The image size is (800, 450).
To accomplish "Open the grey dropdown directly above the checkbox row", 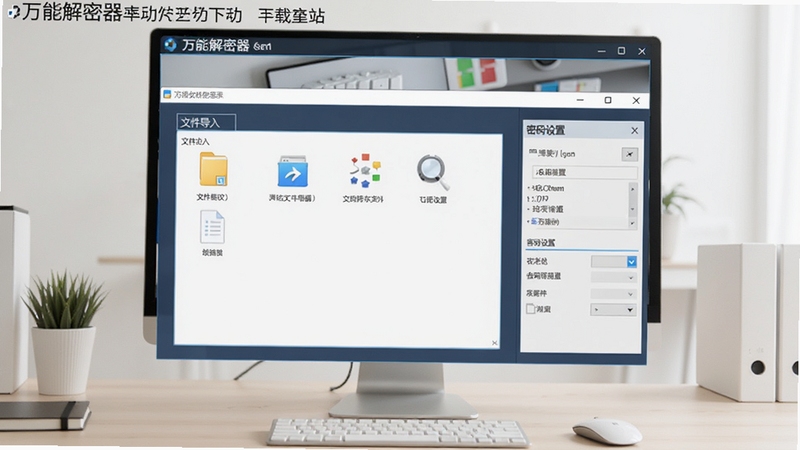I will pos(614,294).
